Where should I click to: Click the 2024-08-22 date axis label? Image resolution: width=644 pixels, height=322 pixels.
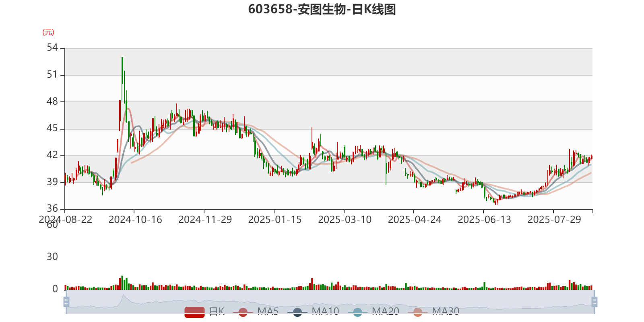tap(65, 220)
